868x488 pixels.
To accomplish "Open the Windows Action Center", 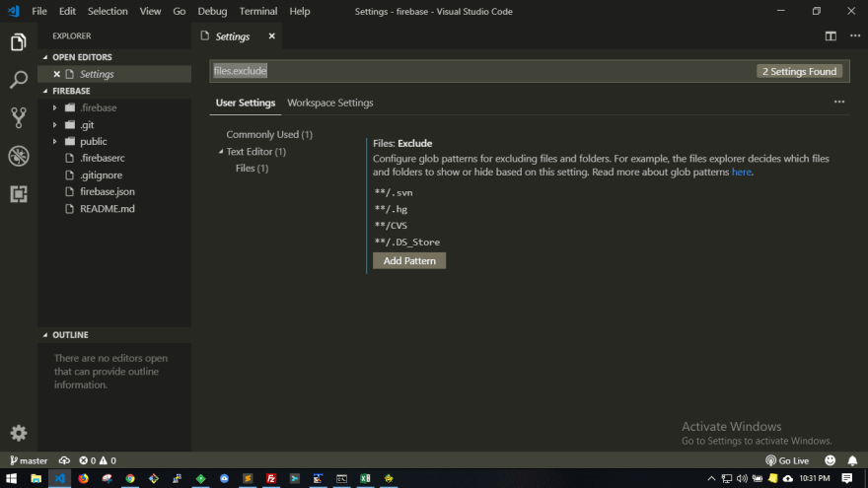I will pos(847,478).
